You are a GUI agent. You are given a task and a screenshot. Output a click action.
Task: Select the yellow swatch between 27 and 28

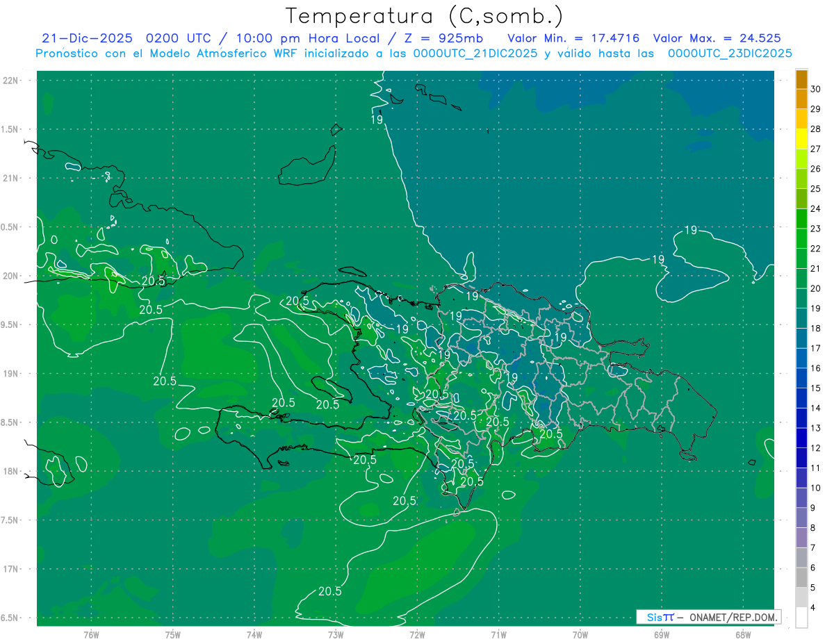(x=801, y=139)
